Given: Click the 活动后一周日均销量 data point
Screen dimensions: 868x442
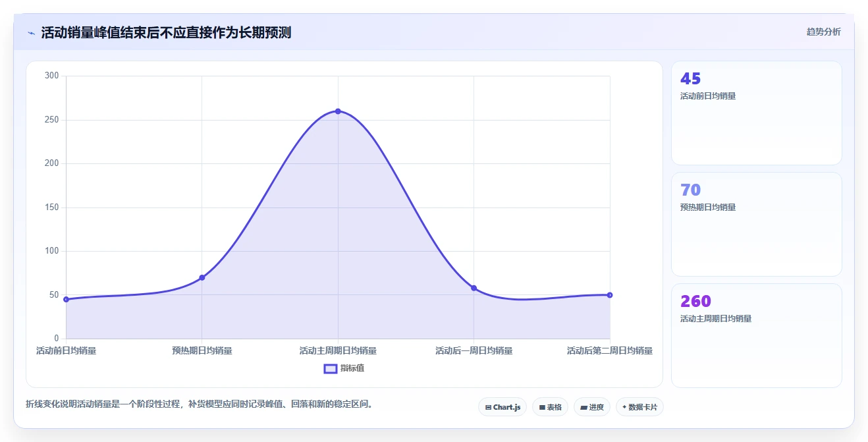Looking at the screenshot, I should tap(474, 288).
